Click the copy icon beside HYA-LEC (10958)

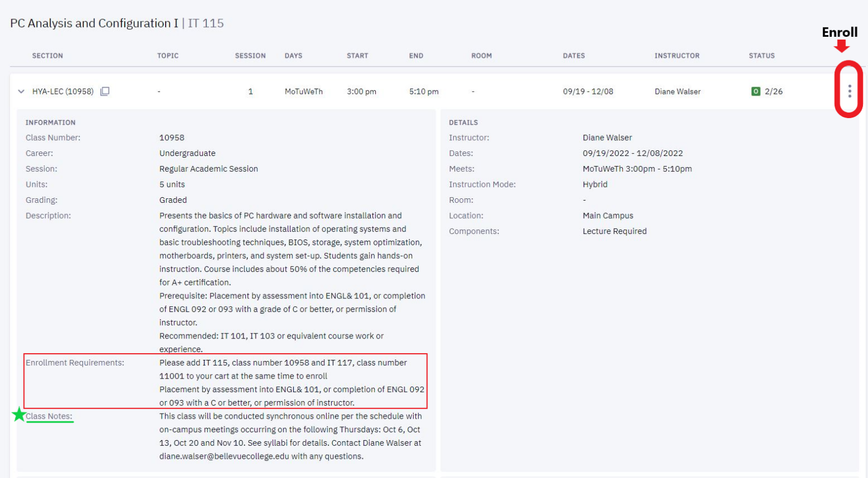tap(105, 91)
